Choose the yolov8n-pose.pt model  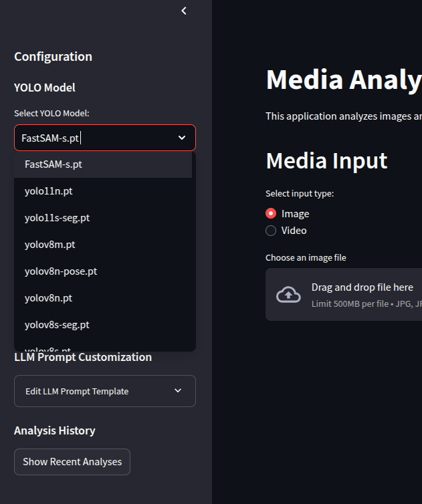pyautogui.click(x=103, y=271)
